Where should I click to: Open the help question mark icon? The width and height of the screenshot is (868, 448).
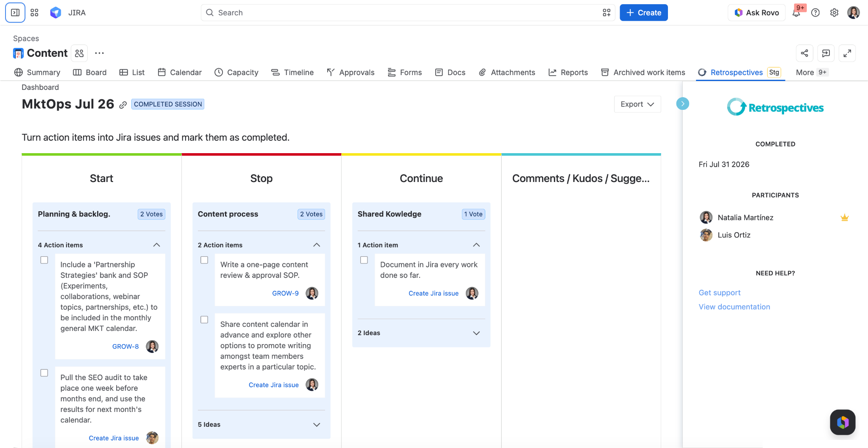pos(815,13)
